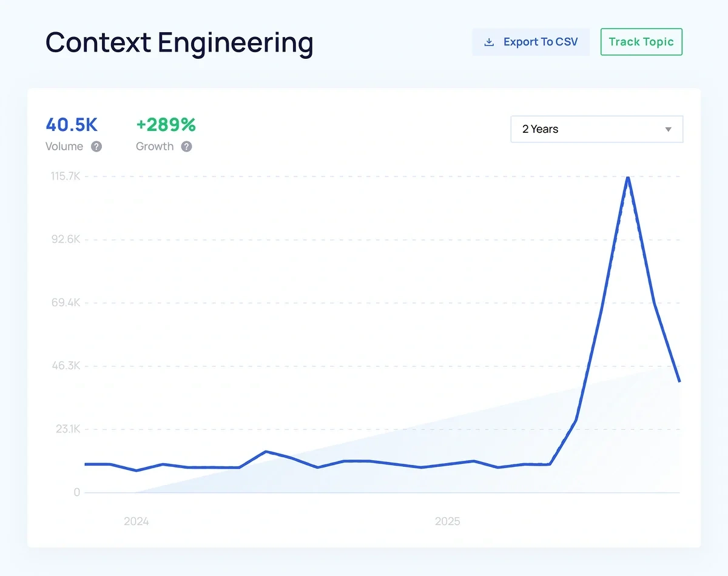Click the highest peak of the trend line
This screenshot has height=576, width=728.
pos(628,177)
